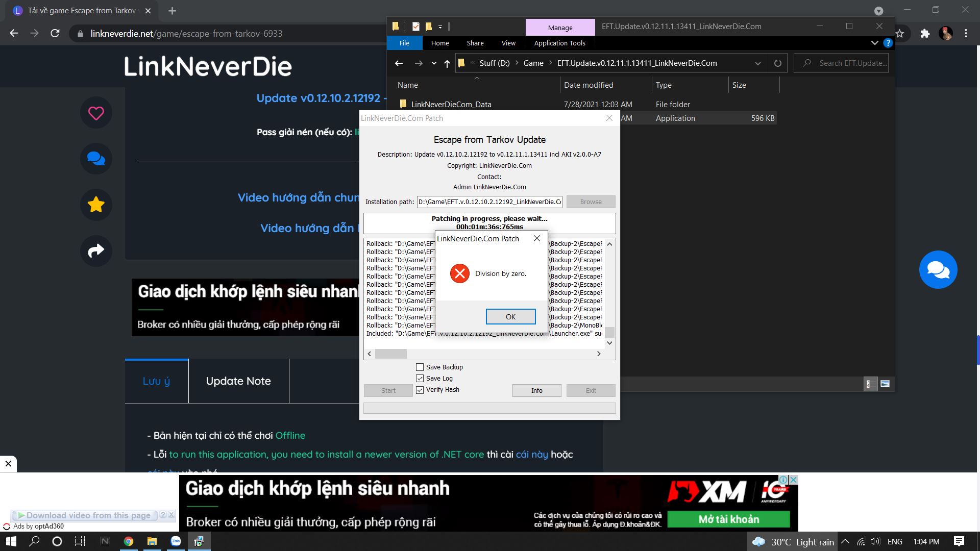980x551 pixels.
Task: Open Chrome extensions puzzle icon
Action: tap(925, 34)
